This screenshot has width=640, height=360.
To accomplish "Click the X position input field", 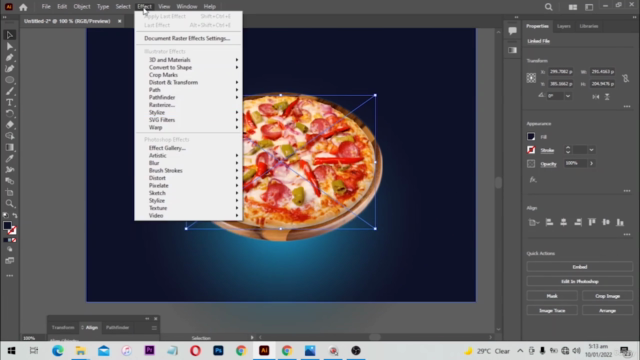I will point(561,72).
